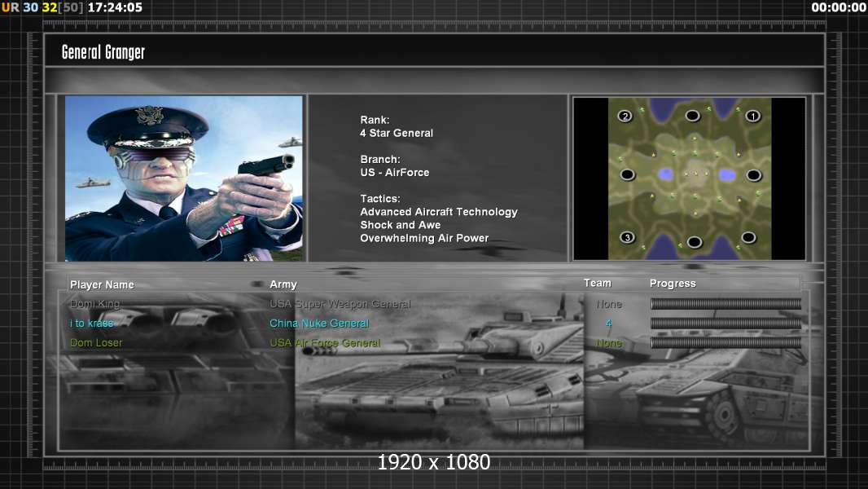Viewport: 868px width, 489px height.
Task: Click team '4' in i to krass's row
Action: tap(609, 324)
